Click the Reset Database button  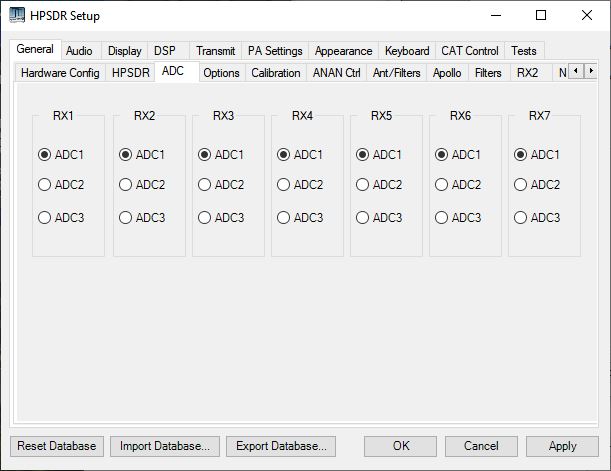coord(57,446)
